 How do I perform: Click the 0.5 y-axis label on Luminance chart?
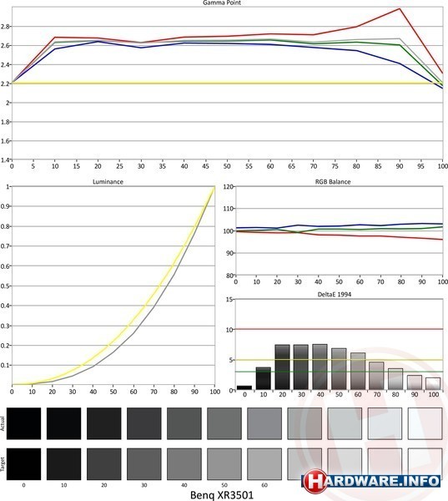point(5,286)
